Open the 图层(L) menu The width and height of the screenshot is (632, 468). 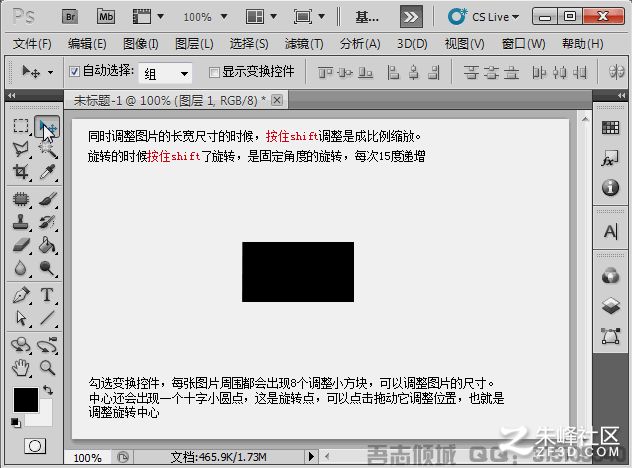194,44
